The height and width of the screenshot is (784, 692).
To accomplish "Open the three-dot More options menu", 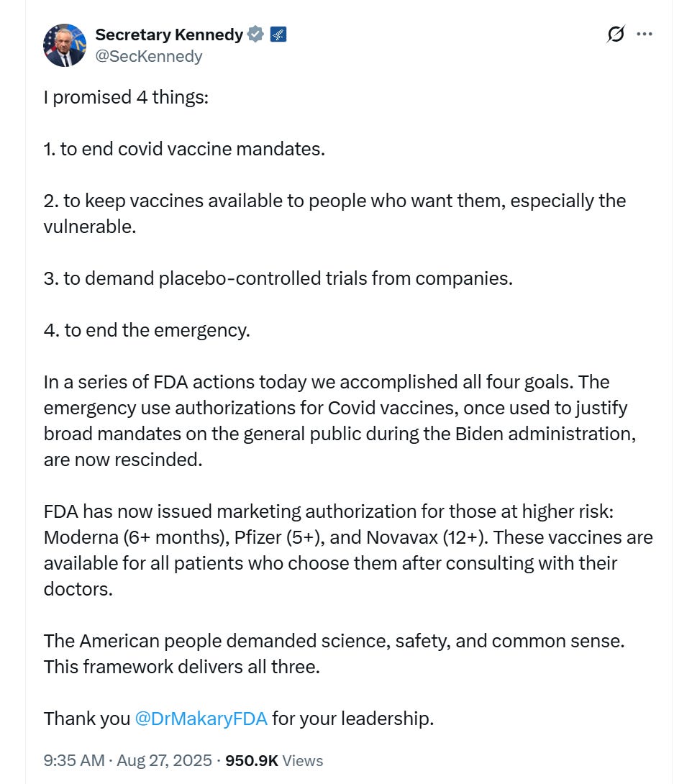I will click(x=645, y=34).
